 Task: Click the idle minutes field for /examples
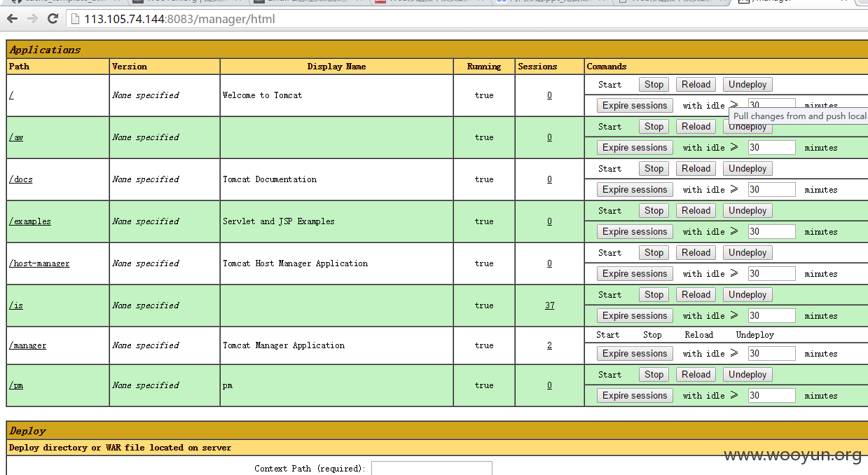(x=771, y=231)
